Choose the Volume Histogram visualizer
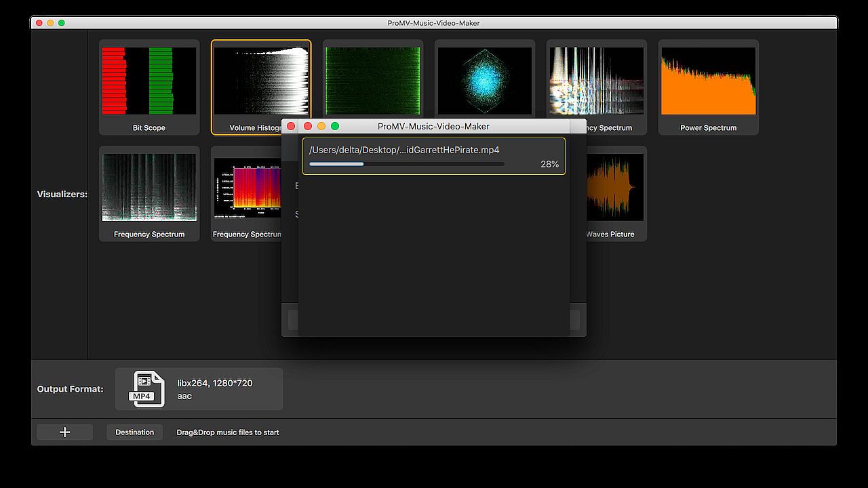868x488 pixels. click(x=260, y=80)
